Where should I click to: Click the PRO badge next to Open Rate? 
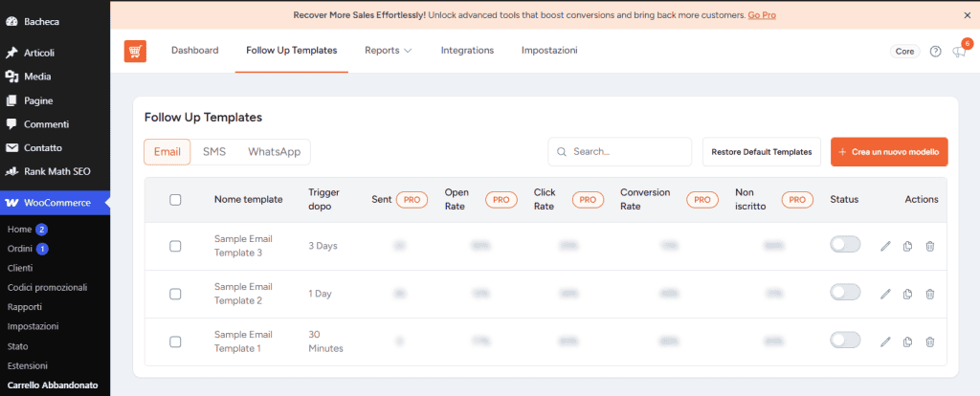coord(501,199)
